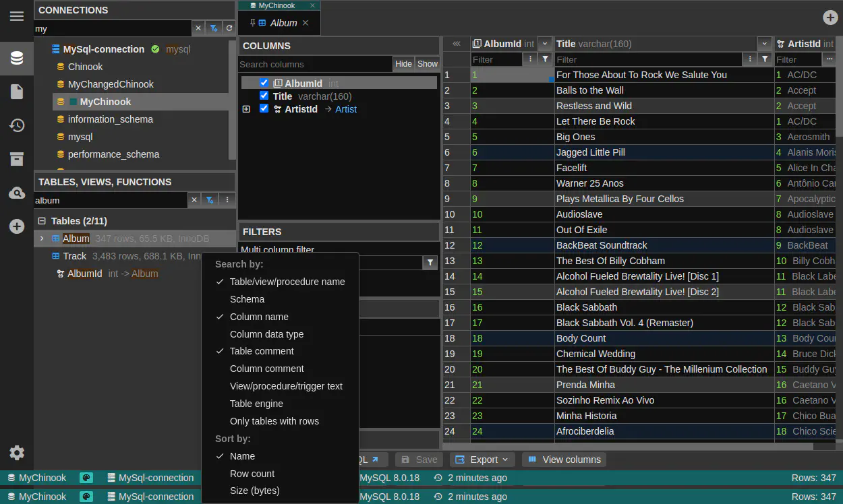Expand the ArtistId column tree node
This screenshot has width=843, height=504.
click(246, 109)
